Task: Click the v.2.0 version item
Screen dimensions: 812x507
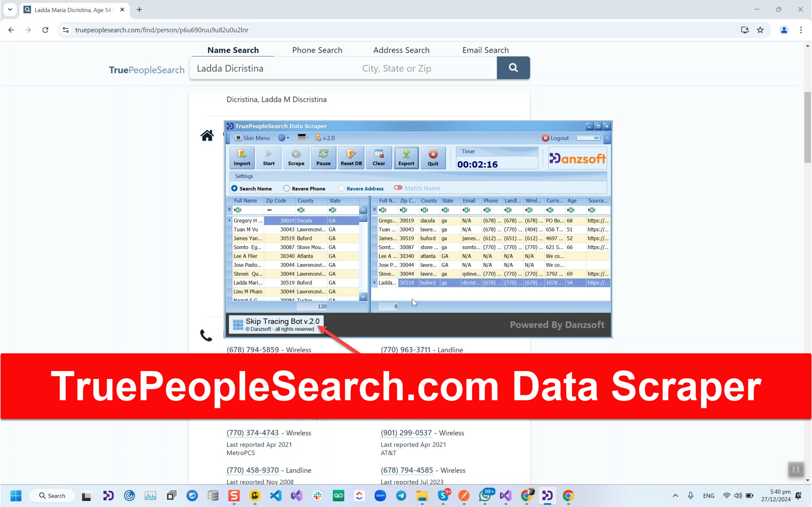Action: 325,138
